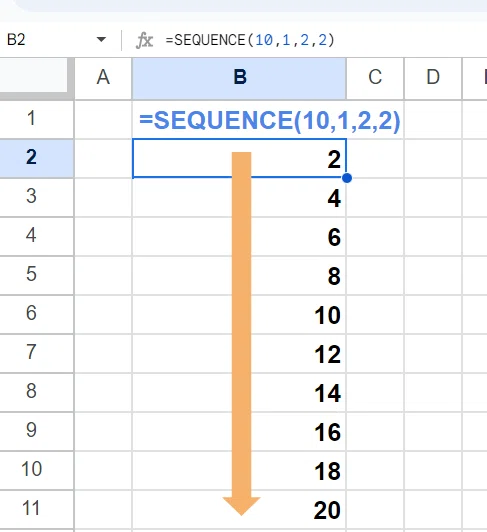The width and height of the screenshot is (487, 532).
Task: Click cell B1 containing =SEQUENCE(10,1,2,2)
Action: [239, 119]
